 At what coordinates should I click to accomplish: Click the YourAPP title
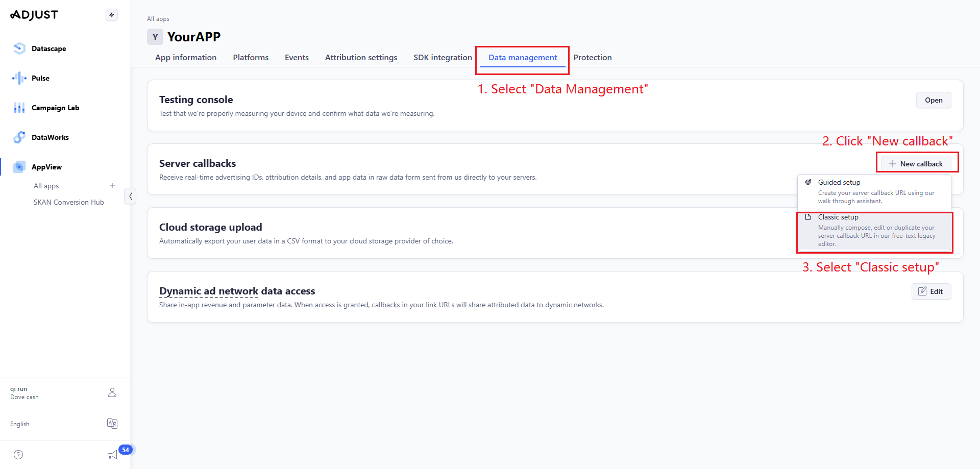194,37
